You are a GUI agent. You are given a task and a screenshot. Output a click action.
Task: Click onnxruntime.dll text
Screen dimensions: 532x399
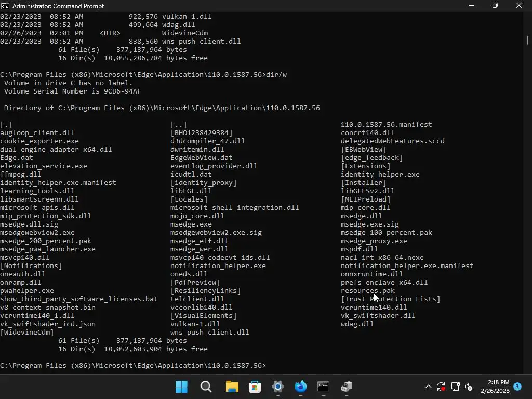372,274
